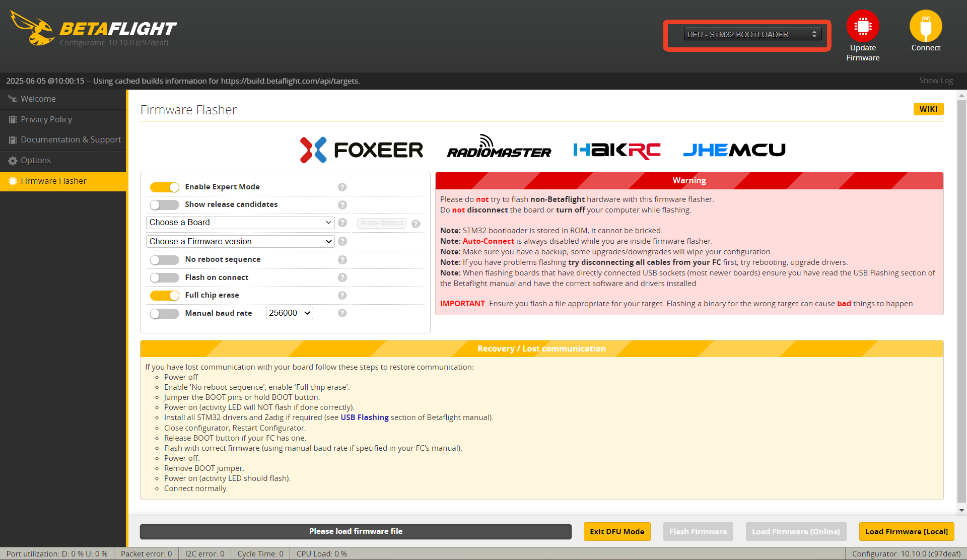Viewport: 967px width, 560px height.
Task: Click the scrollbar up arrow
Action: point(961,95)
